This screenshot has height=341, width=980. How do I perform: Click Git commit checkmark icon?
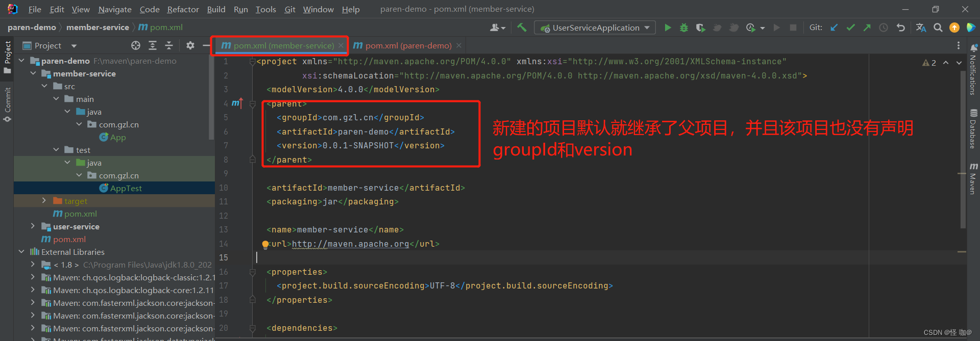850,28
